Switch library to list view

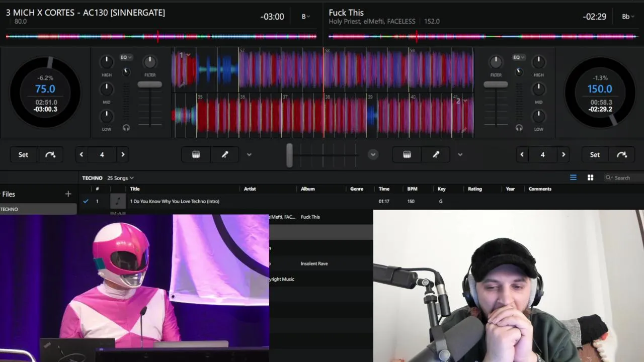point(573,177)
